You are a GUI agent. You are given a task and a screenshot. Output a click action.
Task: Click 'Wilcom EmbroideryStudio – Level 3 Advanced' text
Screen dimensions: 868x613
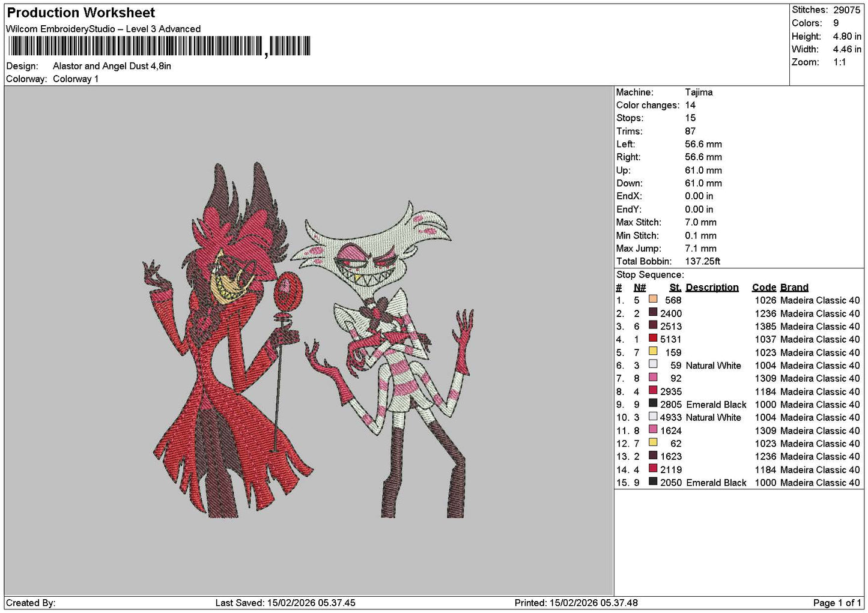point(103,29)
